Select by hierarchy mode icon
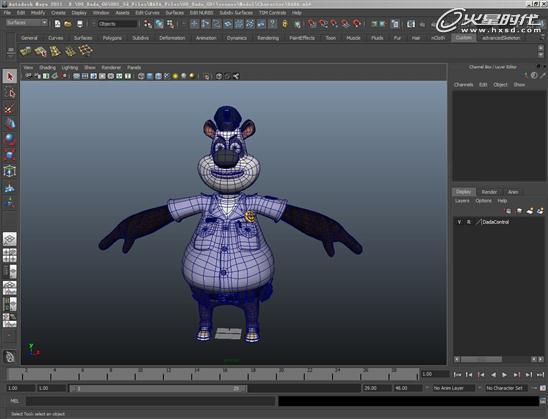Screen dimensions: 548x419 (148, 24)
